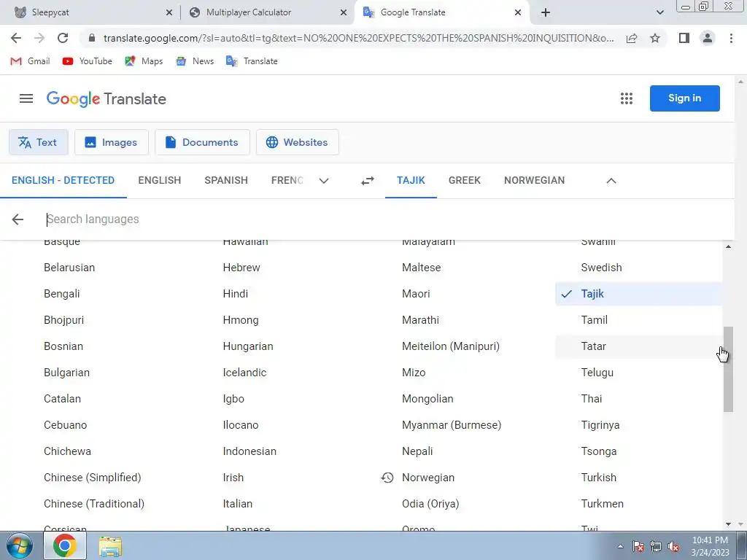Select the Tajik target language tab
Viewport: 747px width, 560px height.
[x=411, y=181]
